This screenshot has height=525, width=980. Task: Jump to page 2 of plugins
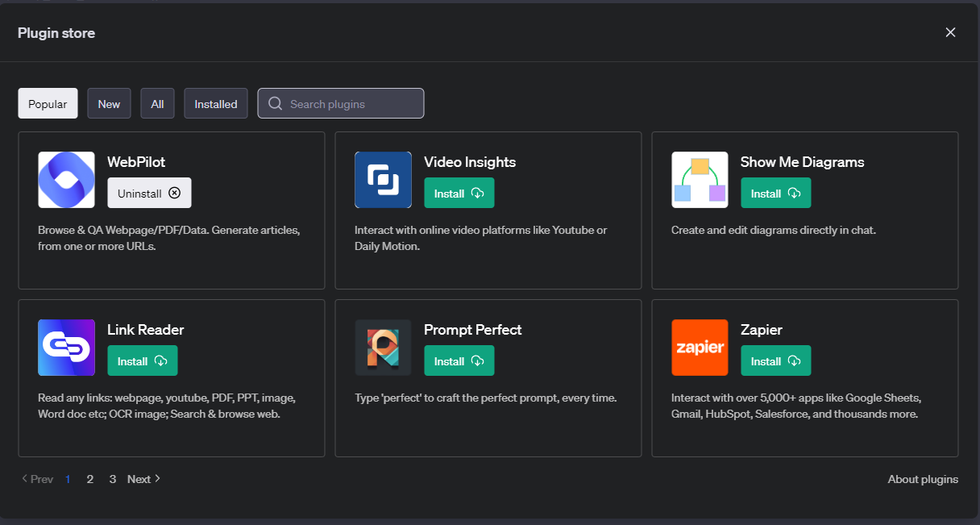tap(90, 479)
